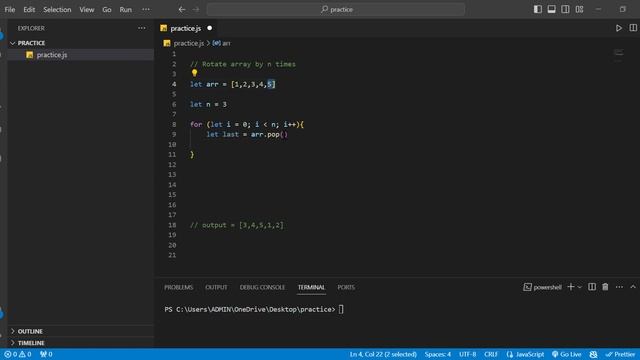Switch to the TERMINAL tab
640x360 pixels.
coord(311,287)
